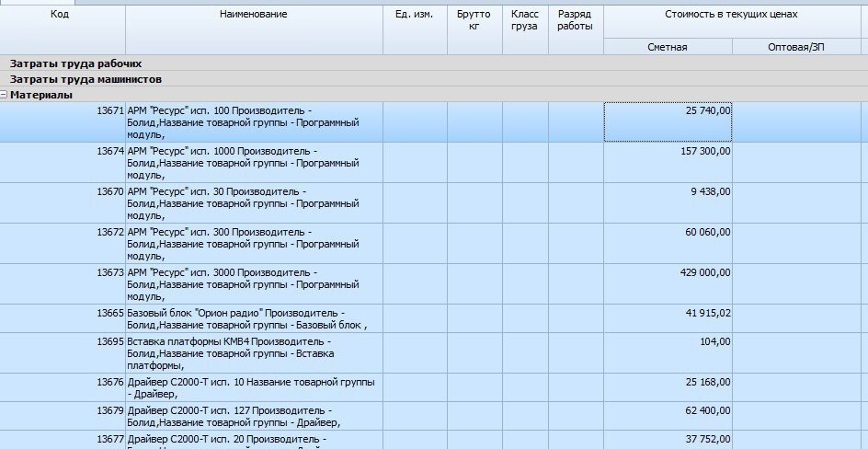Select the АРМ Ресурс исп. 300 name cell

[x=255, y=243]
